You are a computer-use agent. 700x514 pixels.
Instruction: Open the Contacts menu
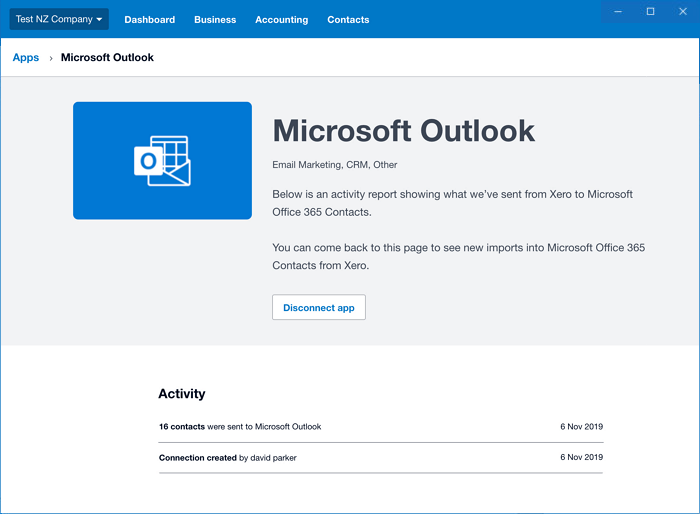click(348, 20)
